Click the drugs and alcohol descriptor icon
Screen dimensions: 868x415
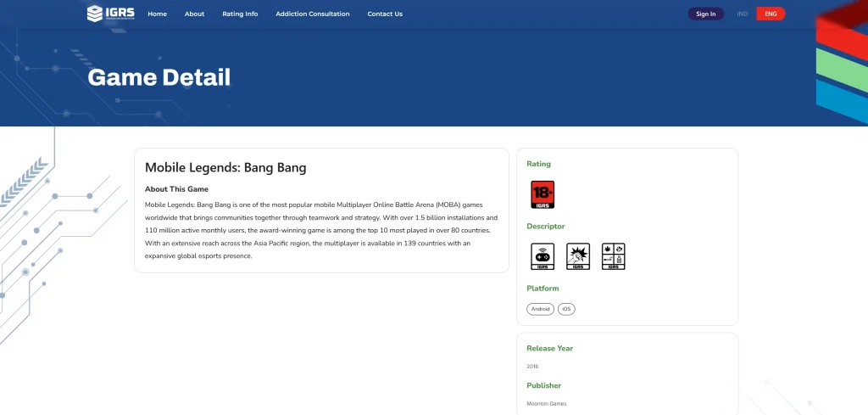coord(613,256)
